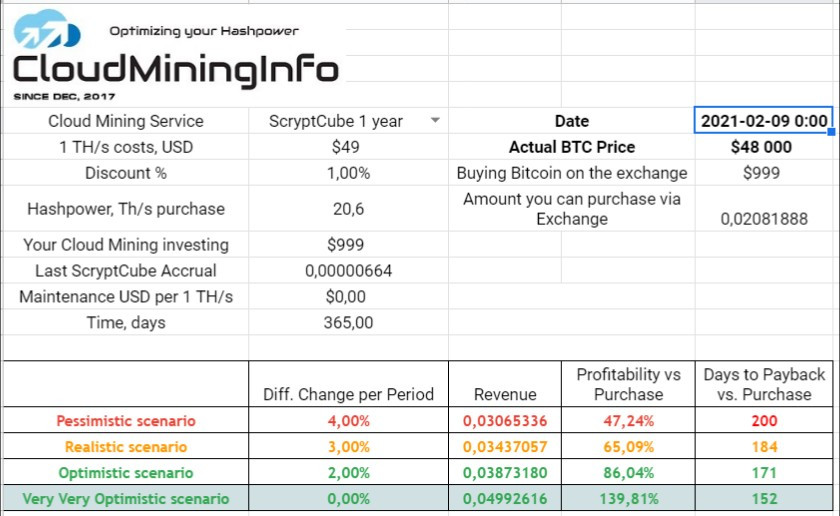The width and height of the screenshot is (840, 516).
Task: Select the highlighted Very Very Optimistic scenario row
Action: coord(418,498)
